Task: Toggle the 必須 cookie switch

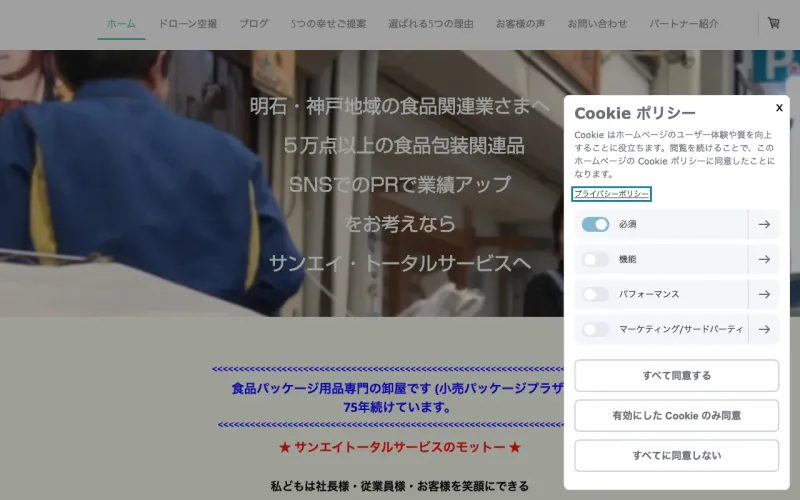Action: [x=595, y=224]
